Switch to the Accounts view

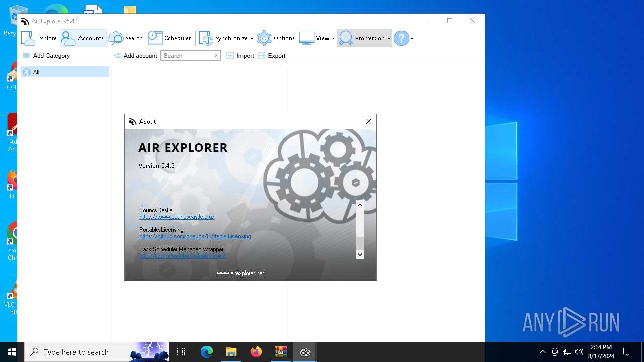coord(83,38)
